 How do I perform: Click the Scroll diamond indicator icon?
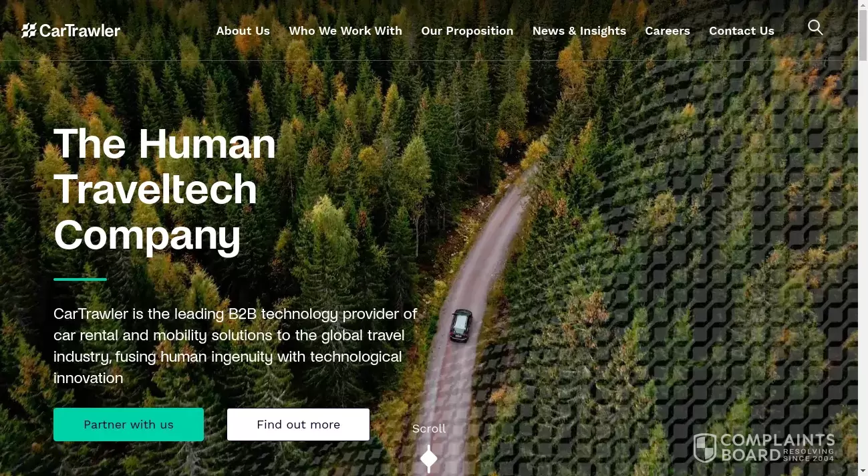pyautogui.click(x=429, y=459)
